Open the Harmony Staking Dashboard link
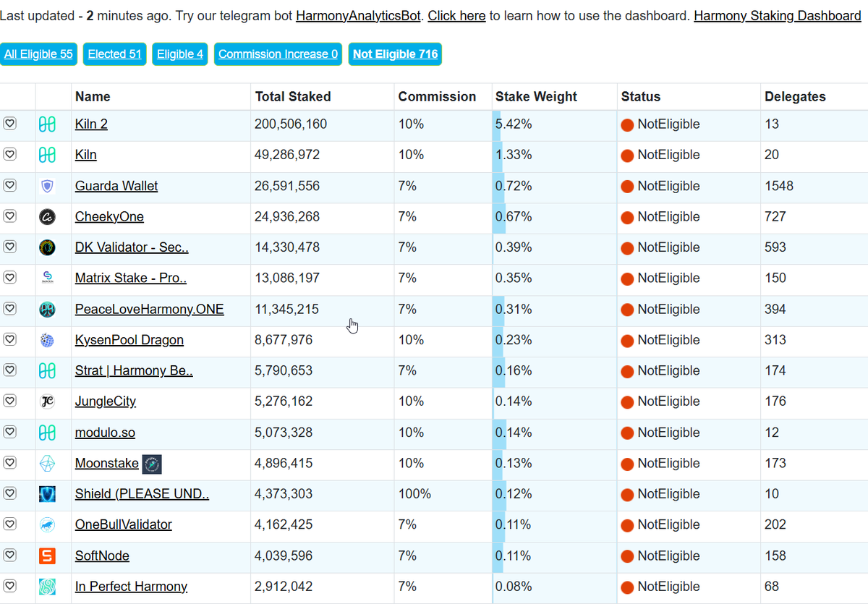Viewport: 868px width, 604px height. click(x=778, y=15)
